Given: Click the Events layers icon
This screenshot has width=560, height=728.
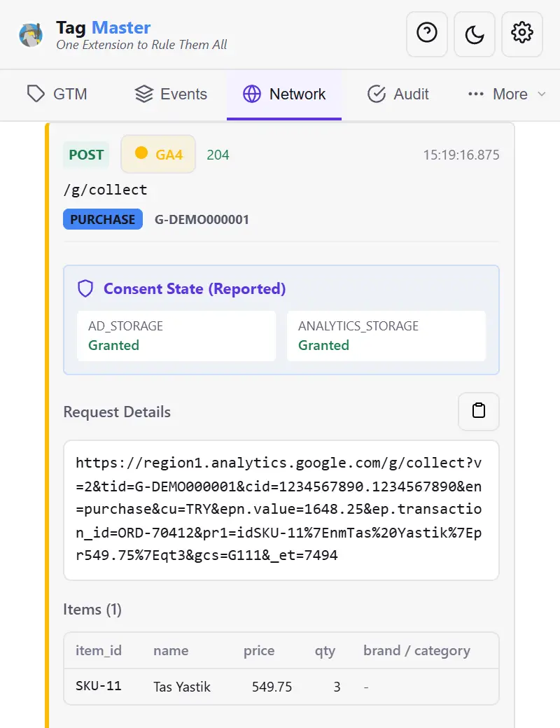Looking at the screenshot, I should [x=144, y=94].
